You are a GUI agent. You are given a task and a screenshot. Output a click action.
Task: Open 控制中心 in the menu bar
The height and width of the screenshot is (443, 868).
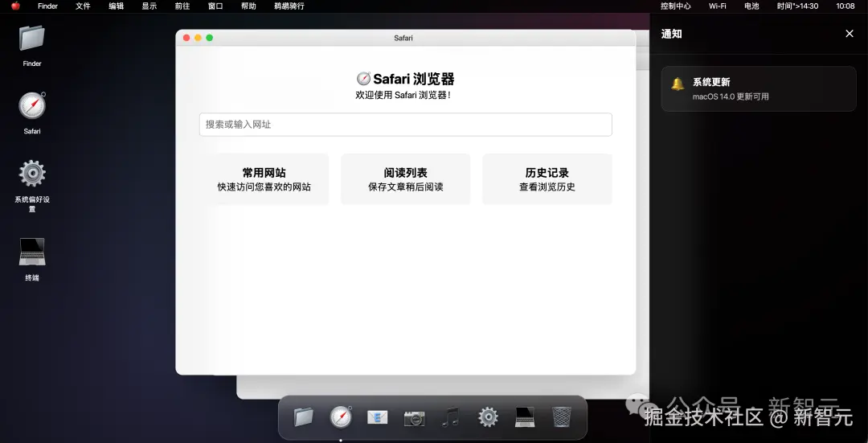(x=675, y=6)
